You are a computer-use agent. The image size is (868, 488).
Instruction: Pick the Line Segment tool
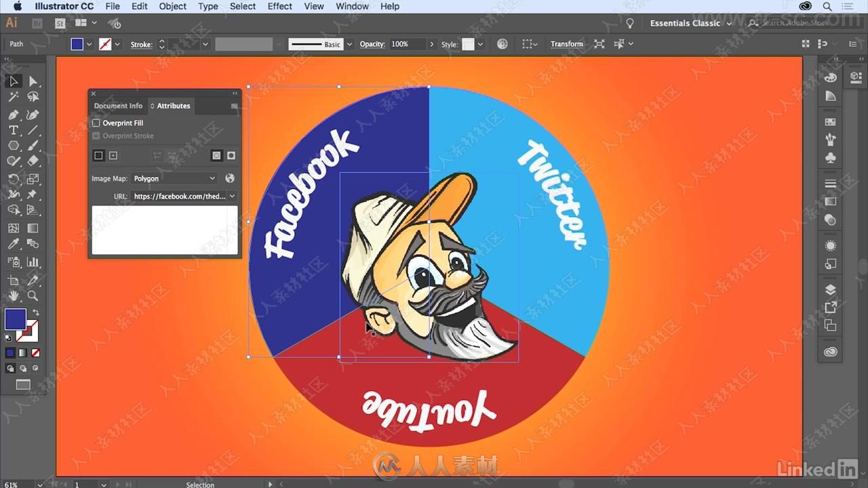(33, 130)
